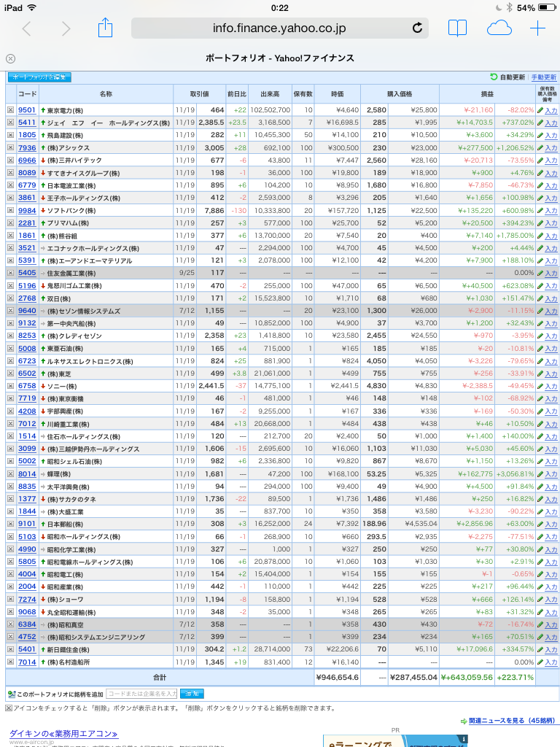Check the delete box for 8014 蝶理
Viewport: 560px width, 747px height.
10,474
